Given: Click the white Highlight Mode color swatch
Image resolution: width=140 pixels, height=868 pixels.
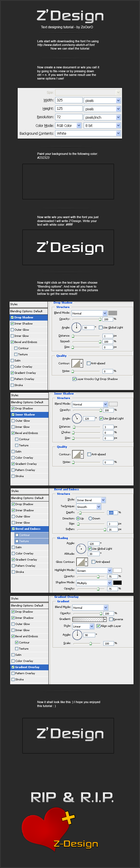Looking at the screenshot, I should [117, 570].
